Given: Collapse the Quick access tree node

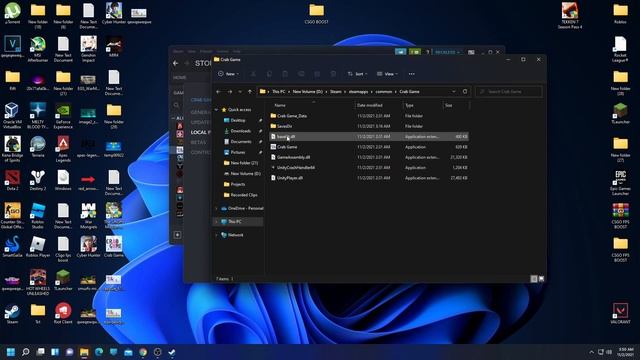Looking at the screenshot, I should [217, 109].
